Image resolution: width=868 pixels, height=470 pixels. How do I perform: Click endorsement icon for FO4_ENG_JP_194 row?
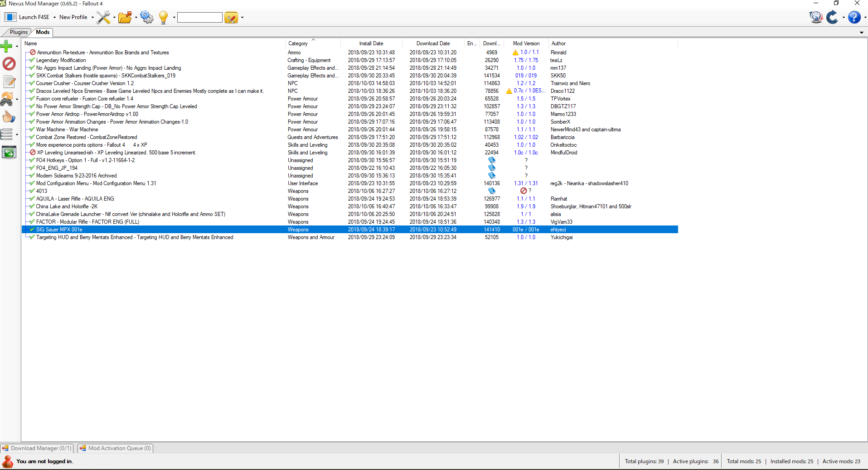[492, 168]
